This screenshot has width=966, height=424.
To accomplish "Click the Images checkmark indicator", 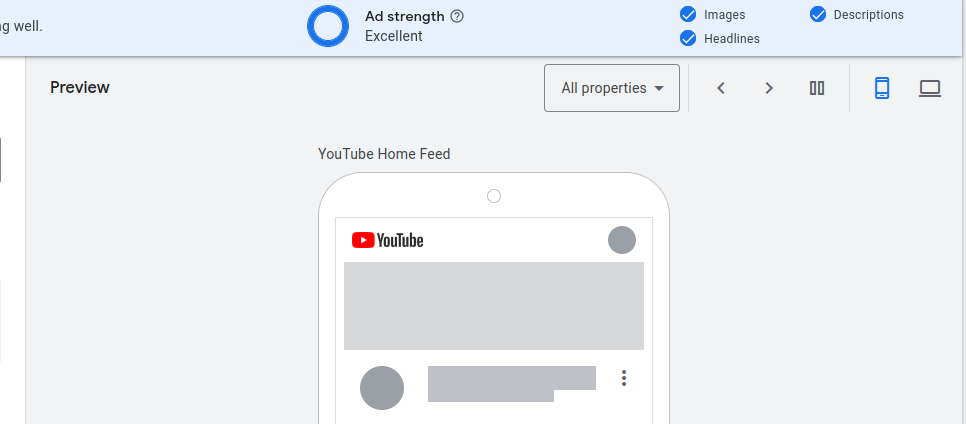I will [x=688, y=14].
